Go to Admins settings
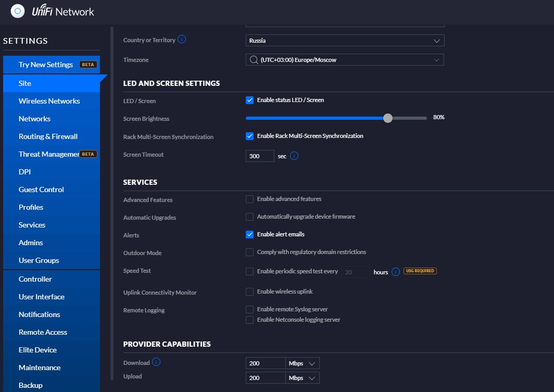The width and height of the screenshot is (554, 392). click(x=52, y=243)
